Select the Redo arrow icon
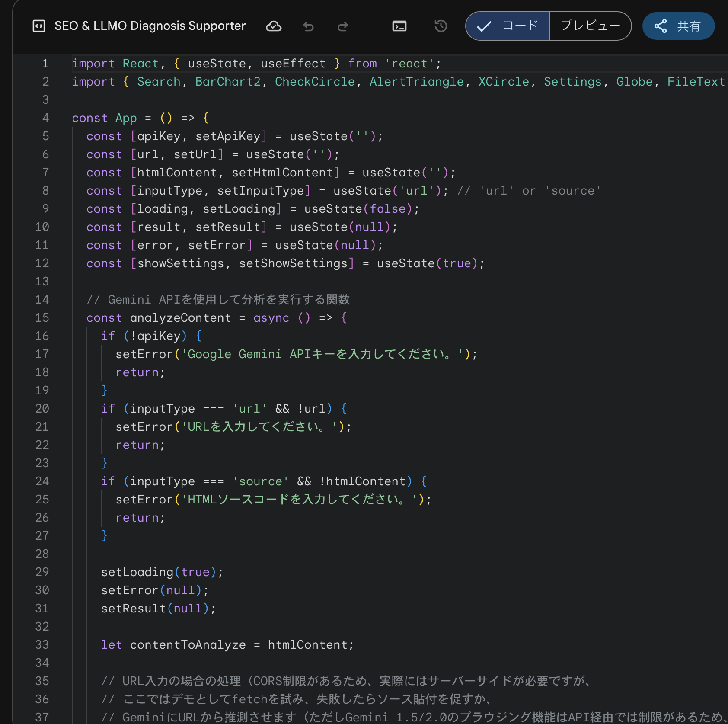This screenshot has width=728, height=724. click(x=342, y=26)
